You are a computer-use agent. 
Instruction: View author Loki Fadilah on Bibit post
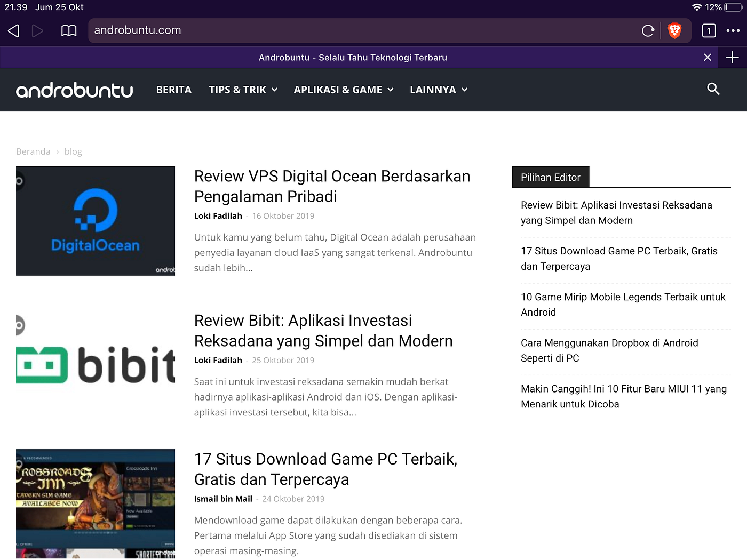pyautogui.click(x=218, y=361)
